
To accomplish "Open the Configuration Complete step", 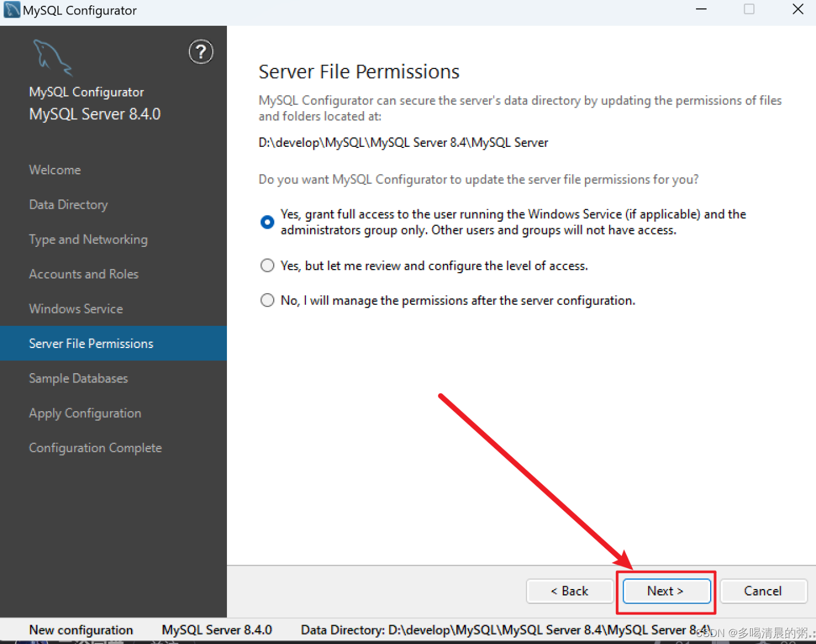I will coord(95,448).
